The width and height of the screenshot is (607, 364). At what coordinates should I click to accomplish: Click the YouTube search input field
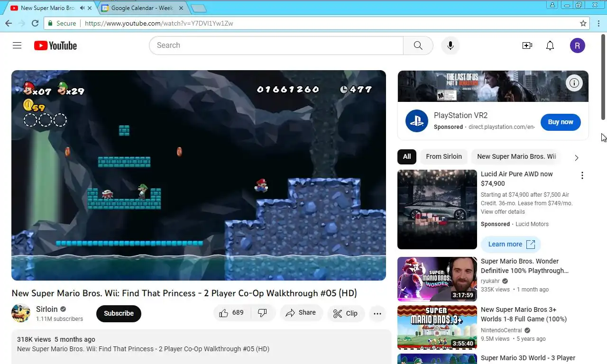pyautogui.click(x=276, y=45)
